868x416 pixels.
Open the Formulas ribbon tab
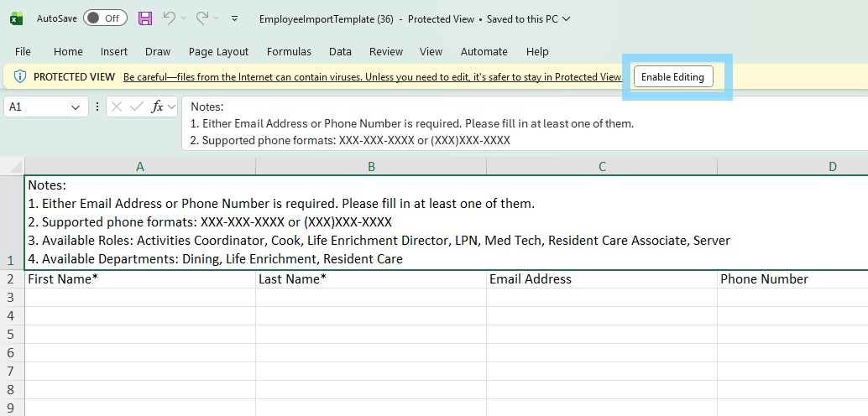point(289,51)
